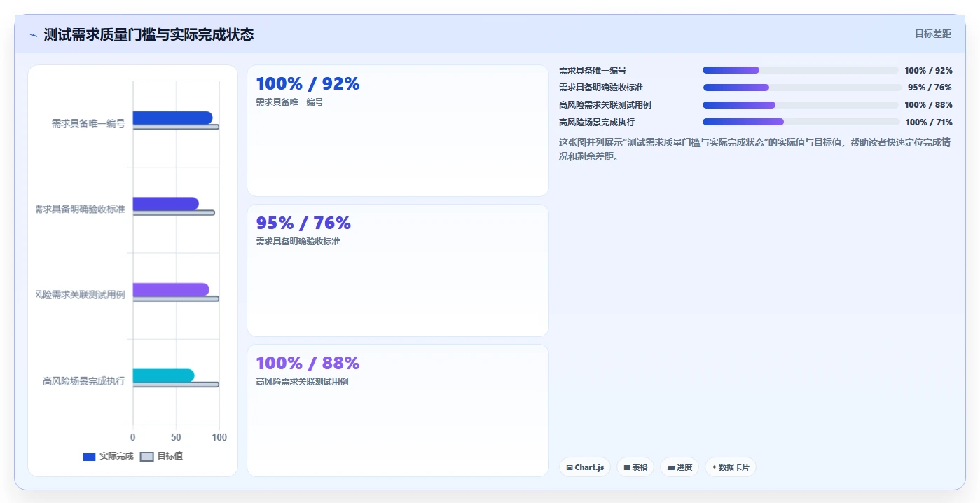This screenshot has width=980, height=503.
Task: Select the 数据卡片 tag chip
Action: tap(731, 467)
